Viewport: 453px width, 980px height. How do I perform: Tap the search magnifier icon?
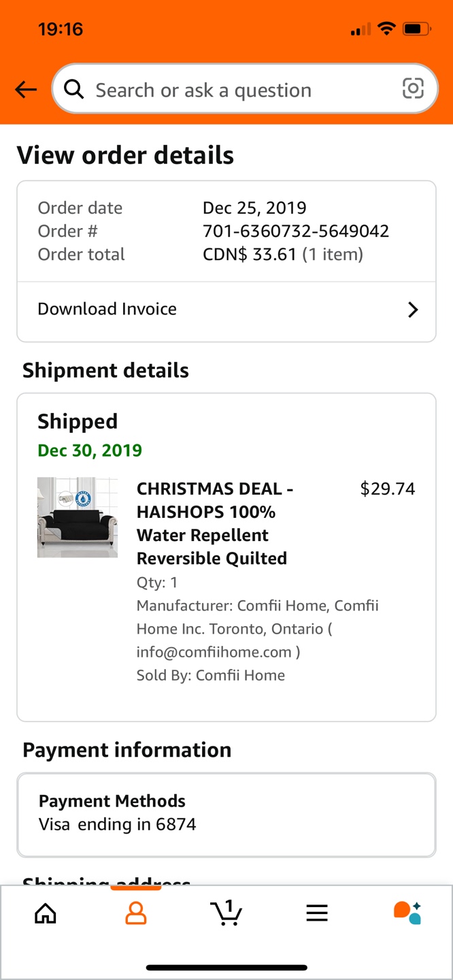73,89
